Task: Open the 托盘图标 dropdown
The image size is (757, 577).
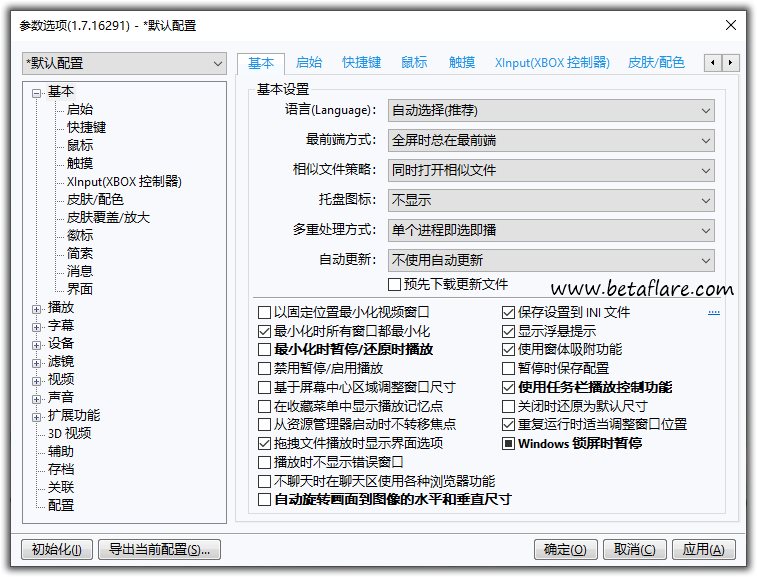Action: pos(551,201)
